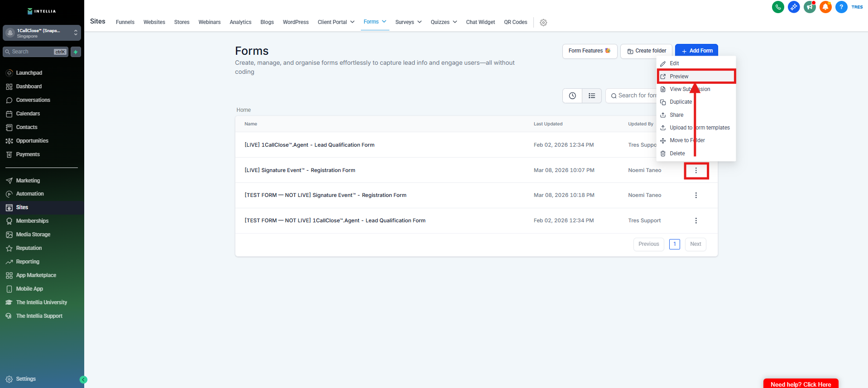Click the megaphone announcements icon
The width and height of the screenshot is (868, 388).
pyautogui.click(x=810, y=7)
